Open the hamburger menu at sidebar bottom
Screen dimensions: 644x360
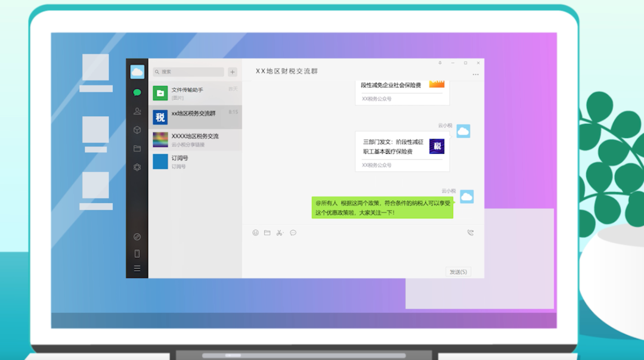(x=137, y=268)
